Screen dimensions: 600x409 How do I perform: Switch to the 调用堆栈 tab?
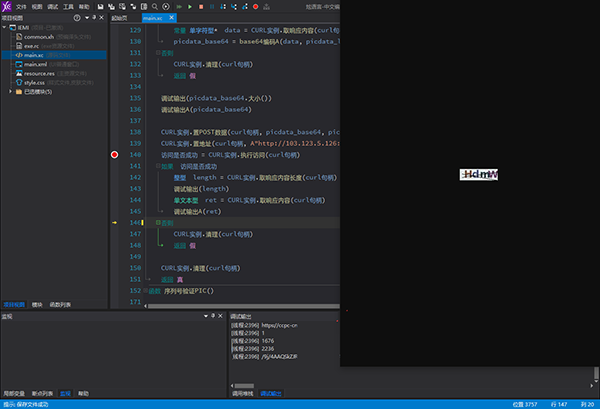click(242, 394)
